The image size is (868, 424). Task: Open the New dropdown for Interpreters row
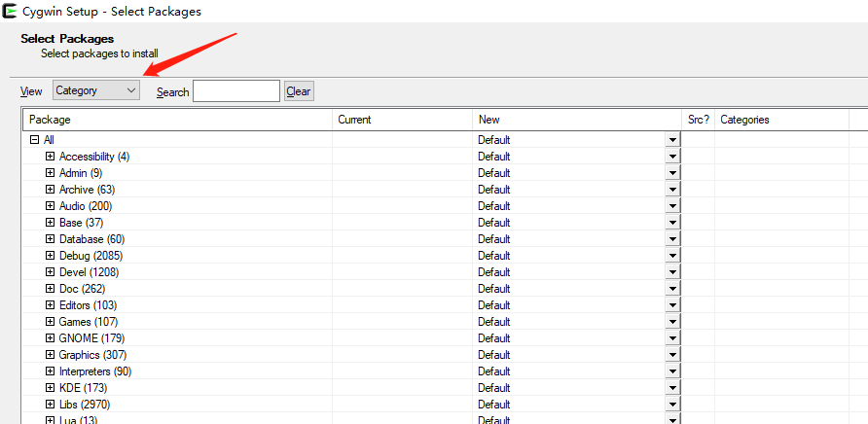(672, 371)
